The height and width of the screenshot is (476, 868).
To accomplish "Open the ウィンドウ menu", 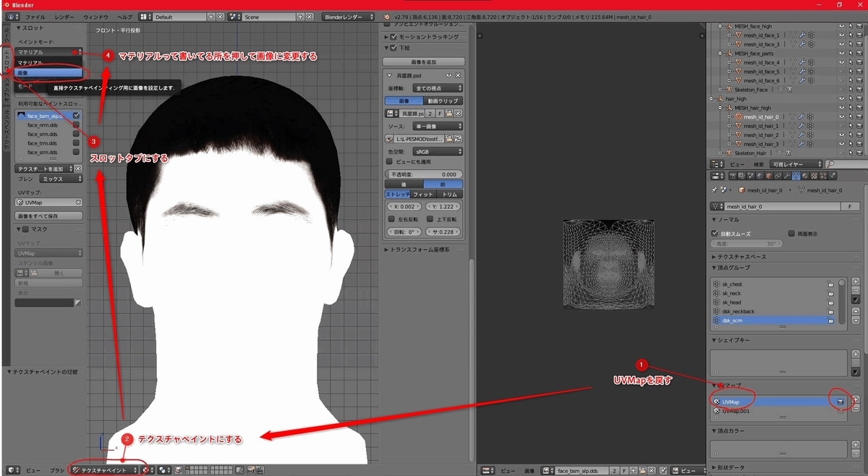I will (x=95, y=17).
